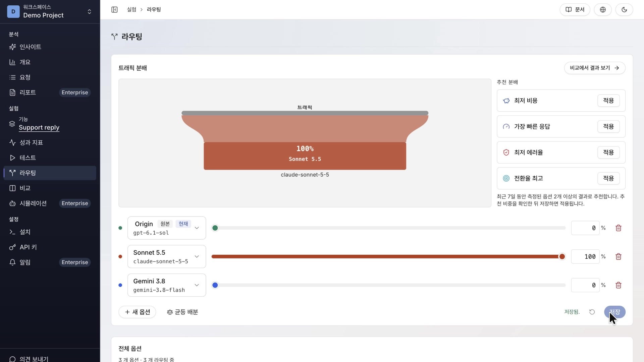Expand the Gemini 3.8 model dropdown
The height and width of the screenshot is (362, 644).
pos(167,285)
